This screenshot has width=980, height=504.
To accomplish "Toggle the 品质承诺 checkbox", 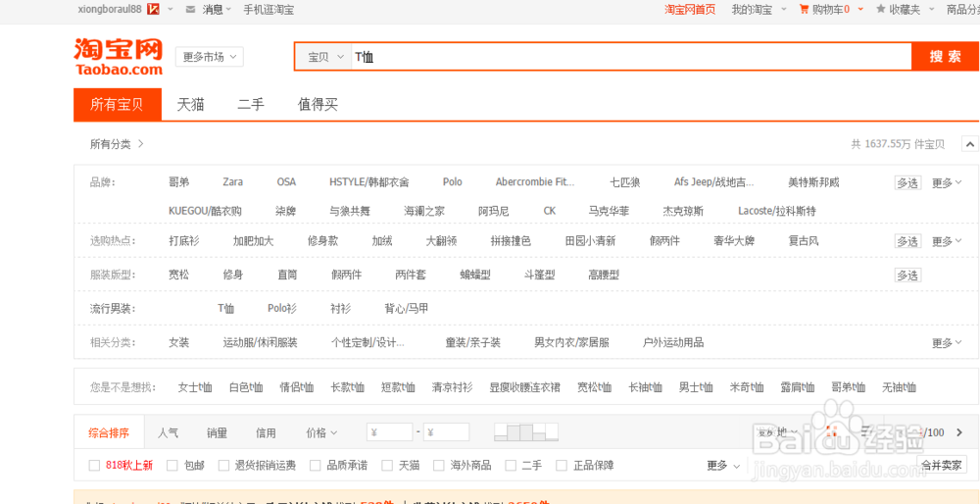I will 315,465.
